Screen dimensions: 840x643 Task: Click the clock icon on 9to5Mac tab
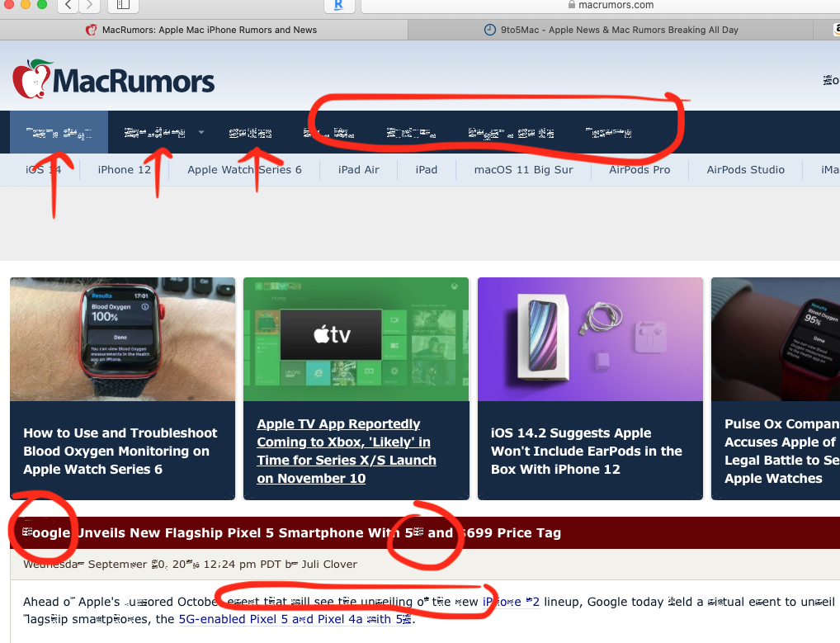pos(489,30)
